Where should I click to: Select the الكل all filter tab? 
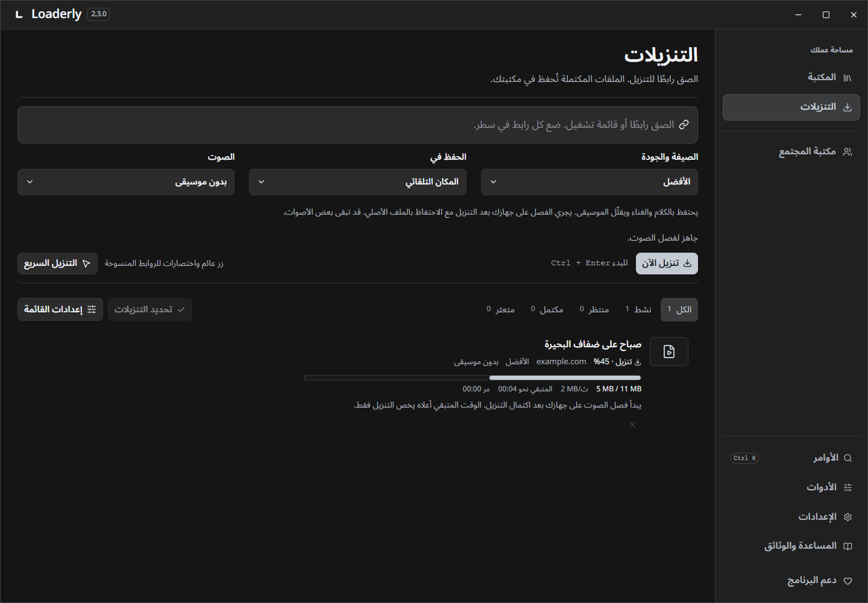(679, 309)
